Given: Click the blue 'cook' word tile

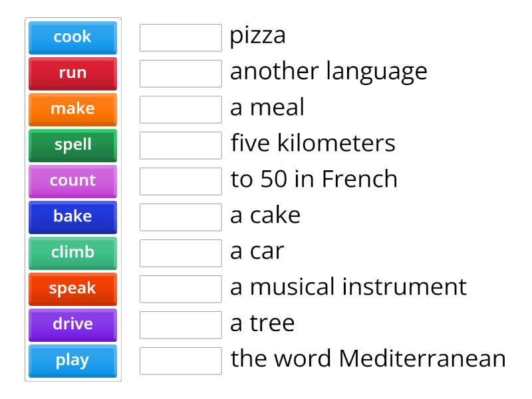Looking at the screenshot, I should [72, 37].
